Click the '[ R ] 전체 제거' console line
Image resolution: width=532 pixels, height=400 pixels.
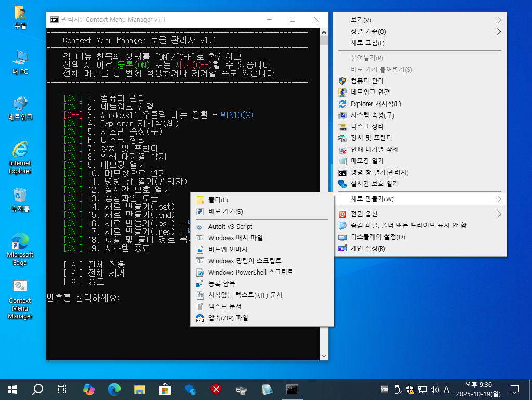[95, 274]
